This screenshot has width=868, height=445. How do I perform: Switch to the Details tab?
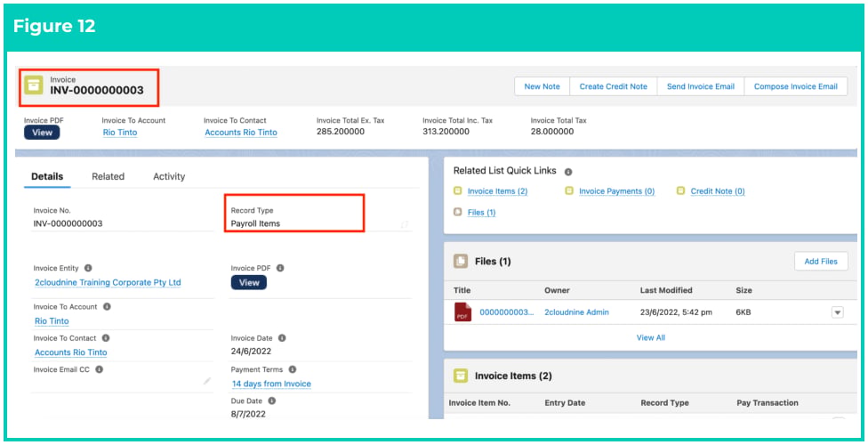pos(47,177)
